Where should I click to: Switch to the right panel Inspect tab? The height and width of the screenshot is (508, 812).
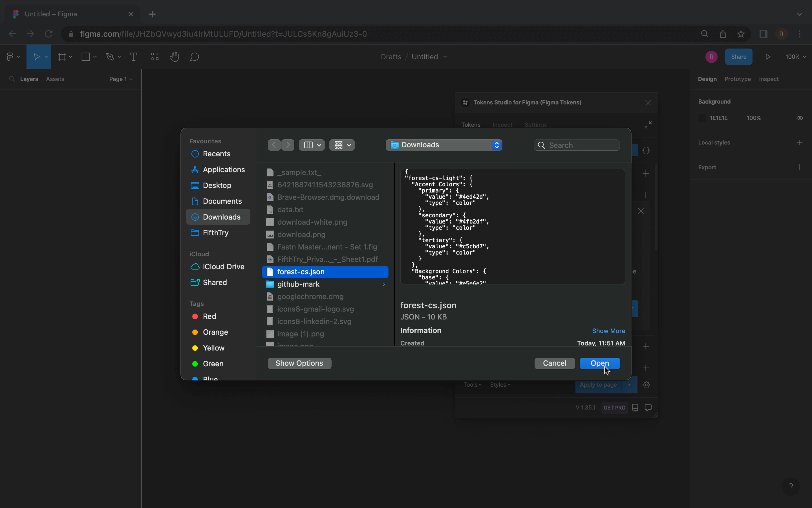pyautogui.click(x=769, y=79)
